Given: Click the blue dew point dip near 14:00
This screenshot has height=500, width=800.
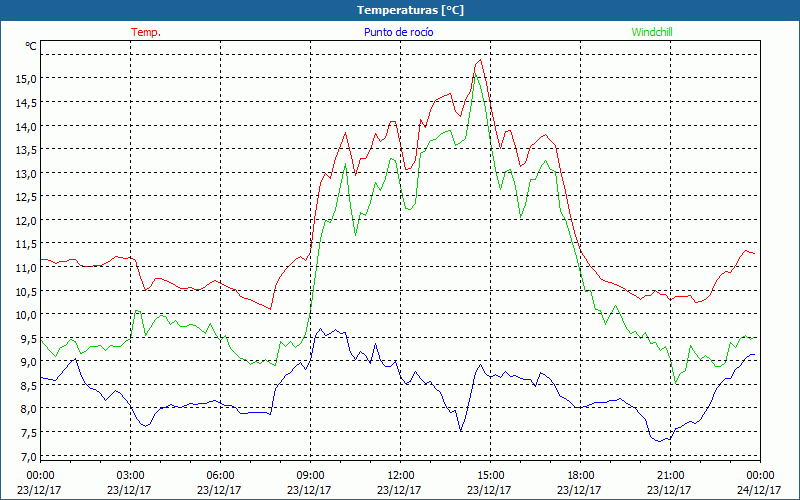Looking at the screenshot, I should point(461,431).
